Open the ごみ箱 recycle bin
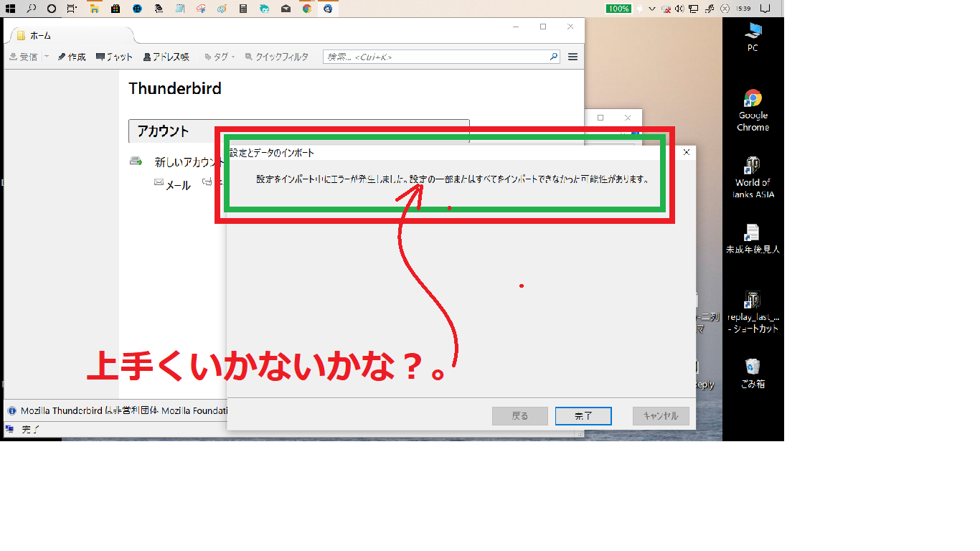The width and height of the screenshot is (980, 551). [x=753, y=373]
